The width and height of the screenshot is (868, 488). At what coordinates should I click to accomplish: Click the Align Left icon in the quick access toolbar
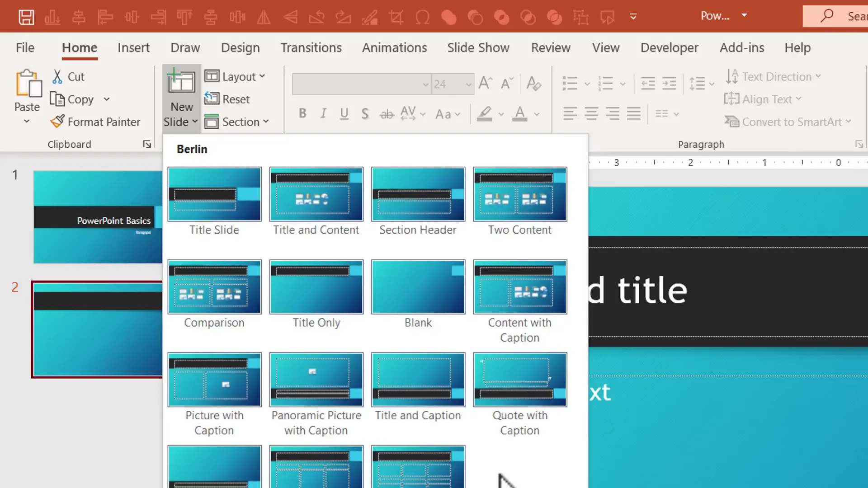(105, 17)
